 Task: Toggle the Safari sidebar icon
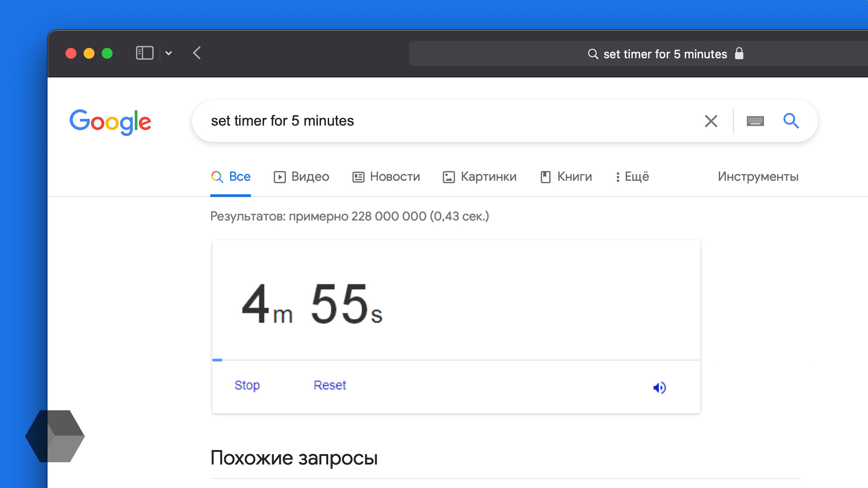pos(145,53)
